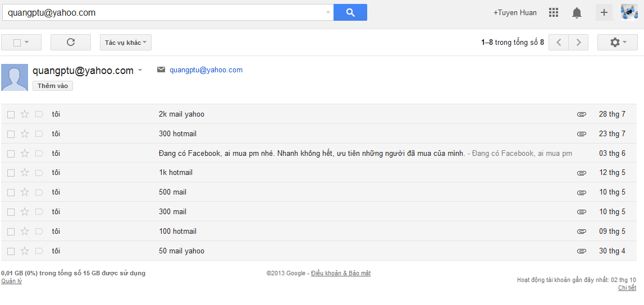The image size is (644, 305).
Task: Mark "1k hotmail" as important
Action: click(x=39, y=173)
